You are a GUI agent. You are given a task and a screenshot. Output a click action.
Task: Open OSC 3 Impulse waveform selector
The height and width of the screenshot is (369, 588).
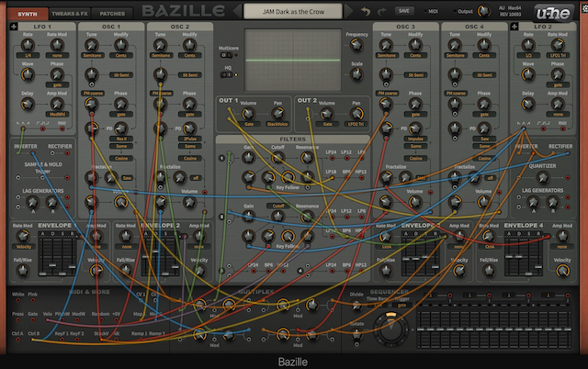tap(415, 139)
